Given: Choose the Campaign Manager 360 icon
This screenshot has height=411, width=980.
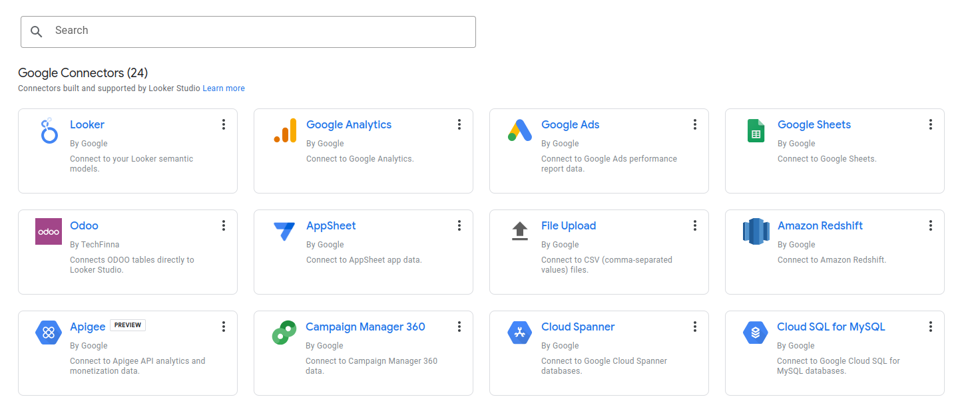Looking at the screenshot, I should [284, 333].
